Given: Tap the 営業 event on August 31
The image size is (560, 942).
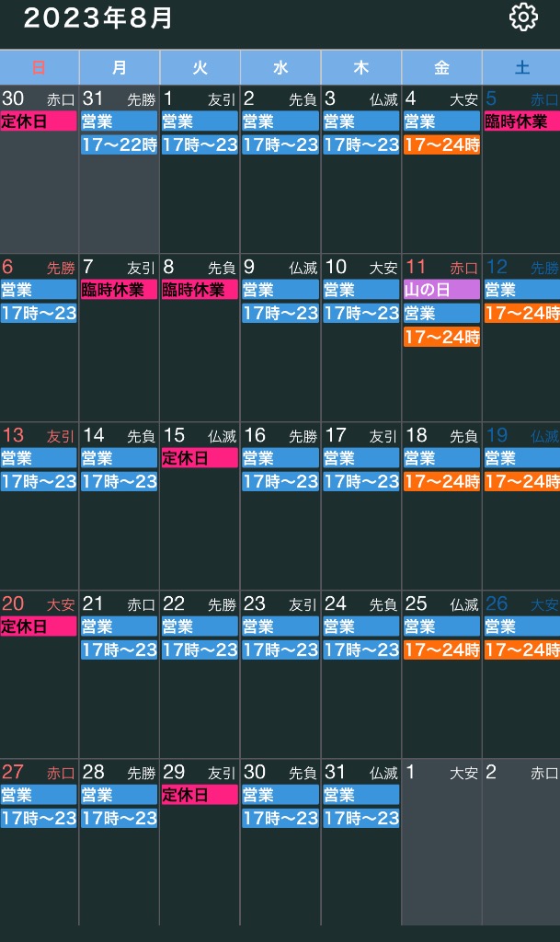Looking at the screenshot, I should point(360,795).
